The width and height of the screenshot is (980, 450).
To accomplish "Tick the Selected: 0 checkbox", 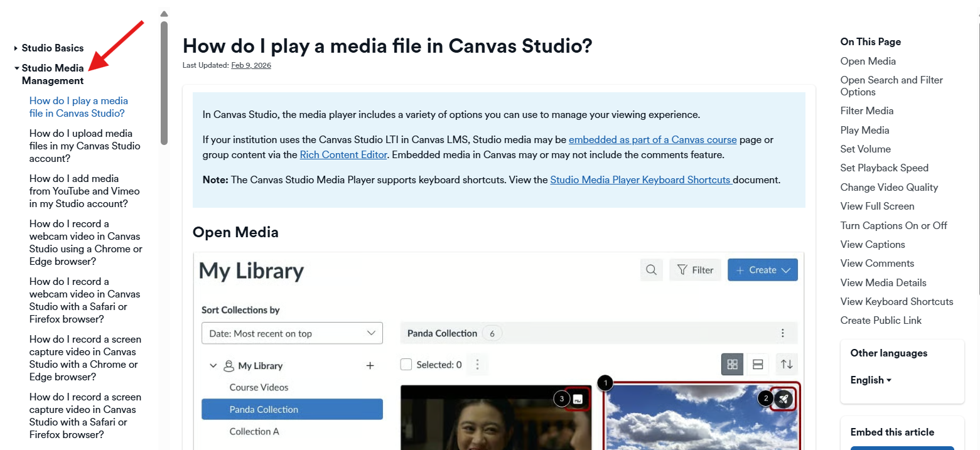I will (x=406, y=365).
